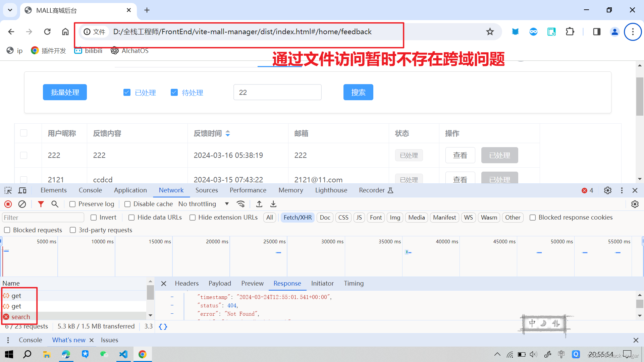The image size is (644, 362).
Task: Open the No throttling dropdown
Action: (x=203, y=204)
